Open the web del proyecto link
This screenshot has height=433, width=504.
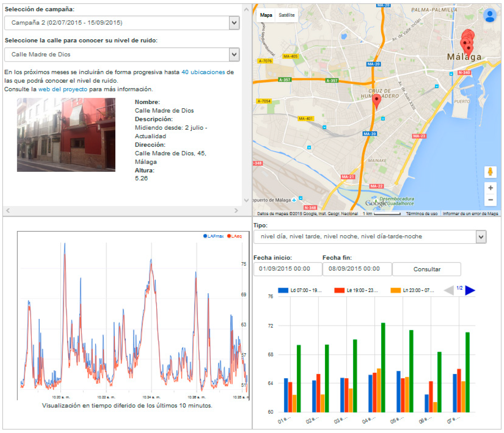[x=63, y=89]
